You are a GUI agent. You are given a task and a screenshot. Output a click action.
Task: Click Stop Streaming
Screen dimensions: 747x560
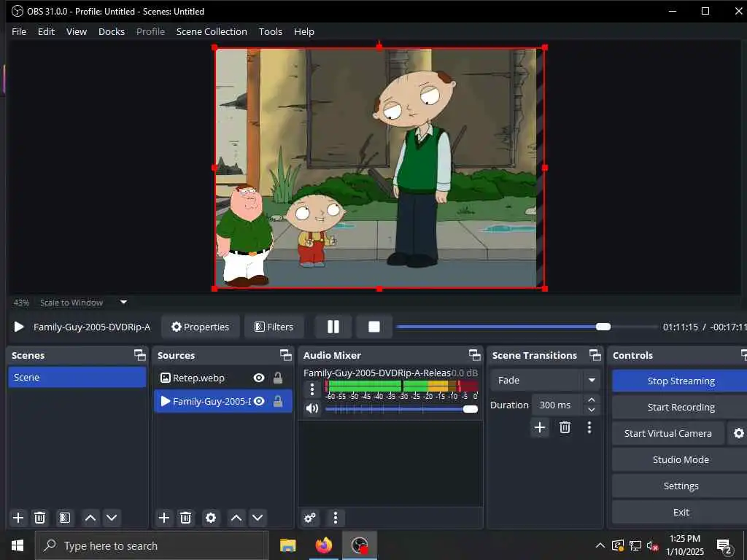pyautogui.click(x=681, y=381)
